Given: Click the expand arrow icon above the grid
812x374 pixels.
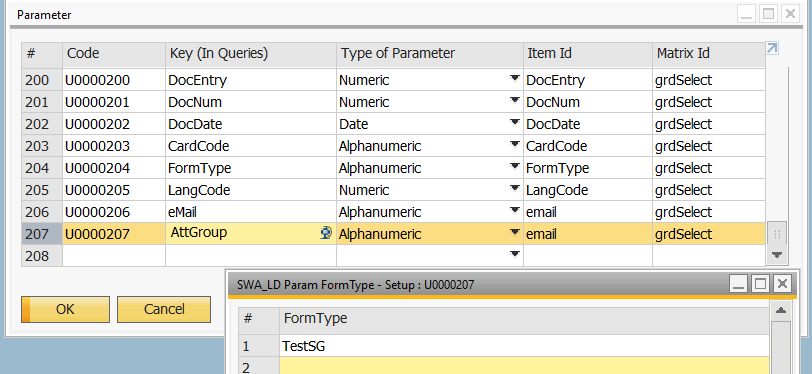Looking at the screenshot, I should click(x=772, y=48).
